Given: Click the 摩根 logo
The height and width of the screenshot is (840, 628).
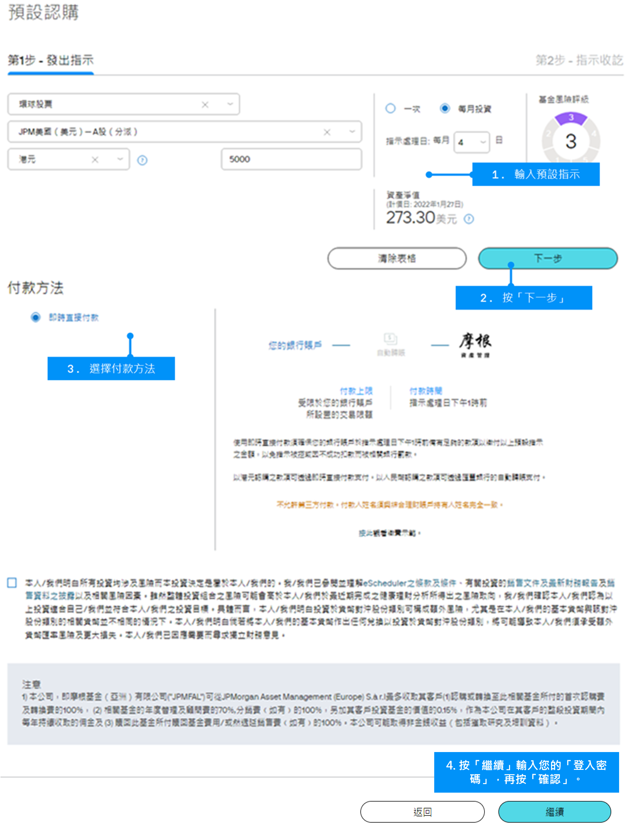Looking at the screenshot, I should coord(475,345).
